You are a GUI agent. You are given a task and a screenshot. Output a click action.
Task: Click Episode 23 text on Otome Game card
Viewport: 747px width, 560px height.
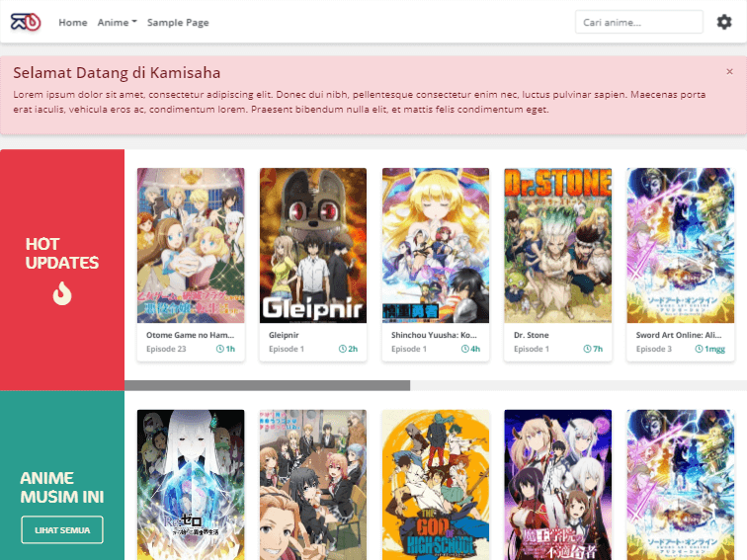[166, 349]
